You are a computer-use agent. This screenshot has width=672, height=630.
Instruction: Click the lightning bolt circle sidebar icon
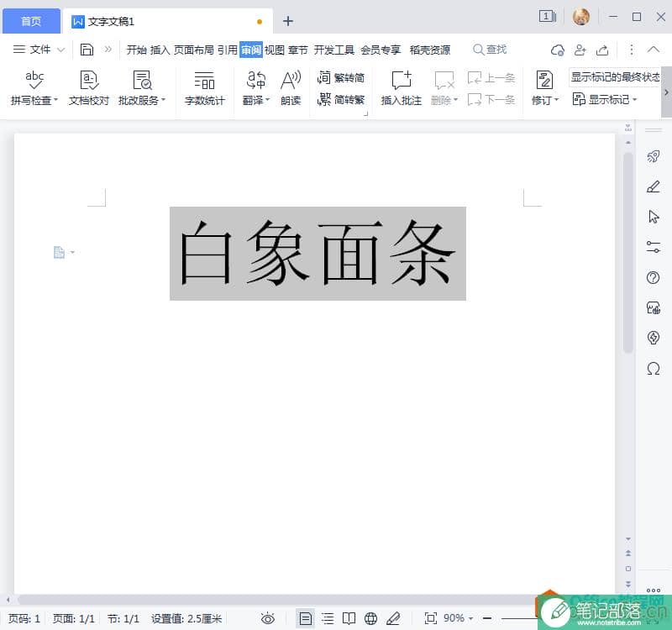coord(654,338)
